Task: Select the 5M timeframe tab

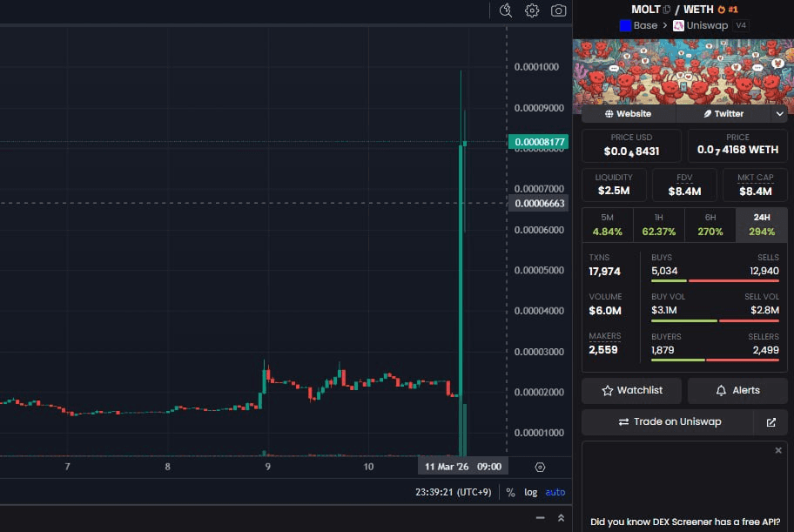Action: click(607, 225)
